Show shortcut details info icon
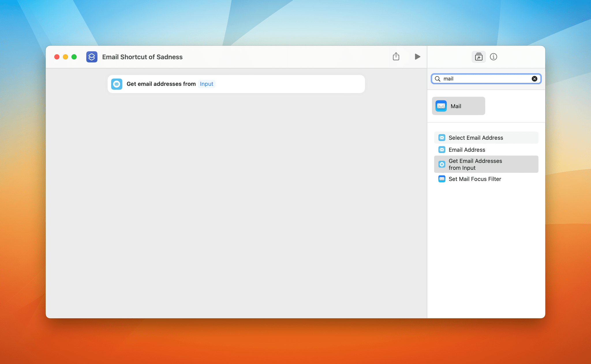 click(493, 57)
